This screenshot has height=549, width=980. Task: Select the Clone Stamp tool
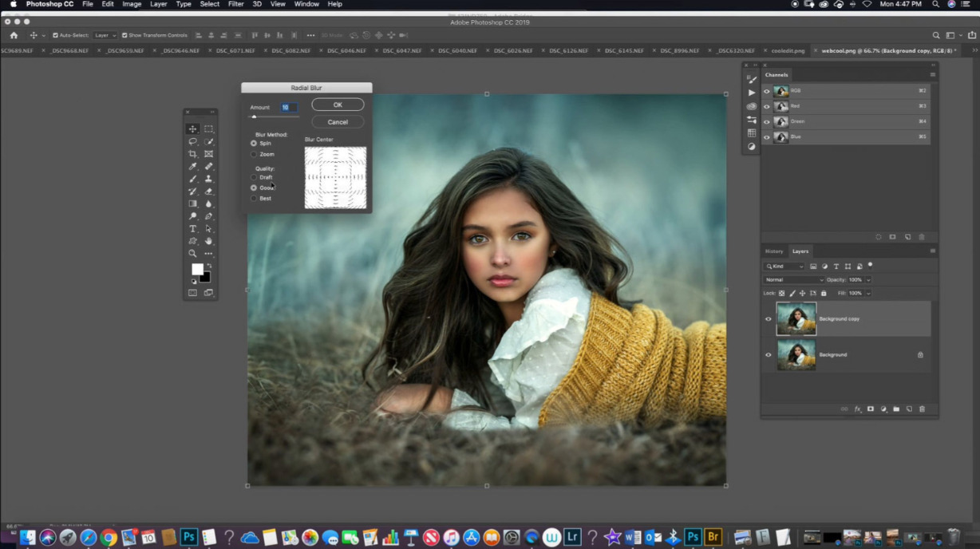coord(208,179)
